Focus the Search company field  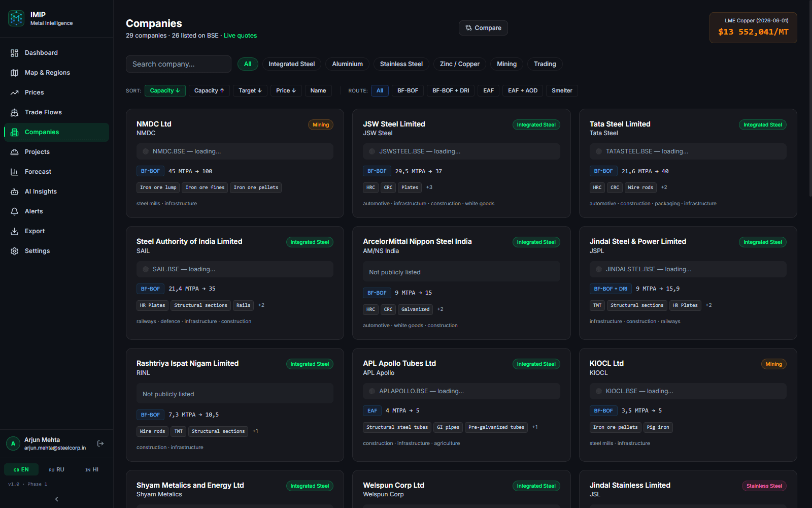click(179, 64)
